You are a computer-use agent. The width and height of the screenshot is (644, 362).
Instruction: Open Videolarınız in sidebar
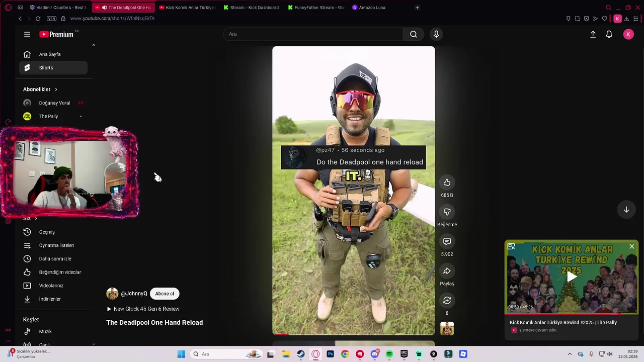tap(53, 286)
